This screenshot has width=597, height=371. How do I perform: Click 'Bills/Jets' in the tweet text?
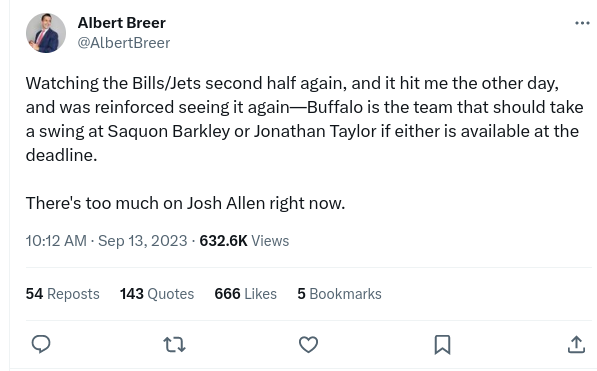(x=166, y=83)
